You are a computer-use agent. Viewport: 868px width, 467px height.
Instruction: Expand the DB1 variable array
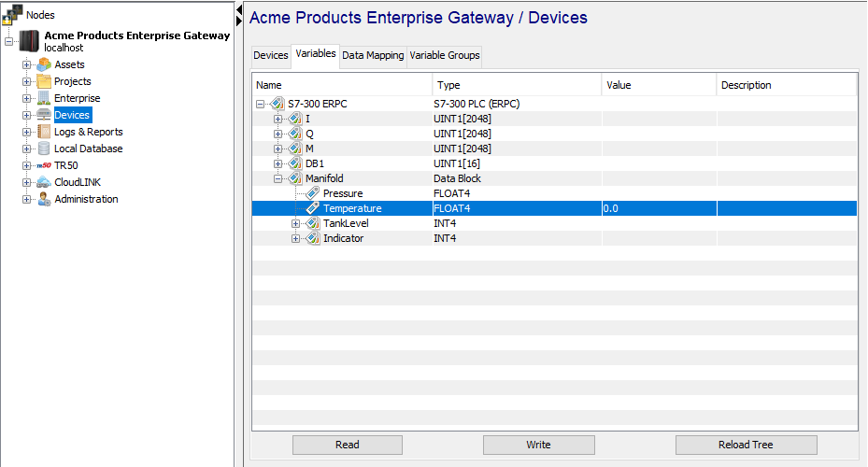click(277, 163)
